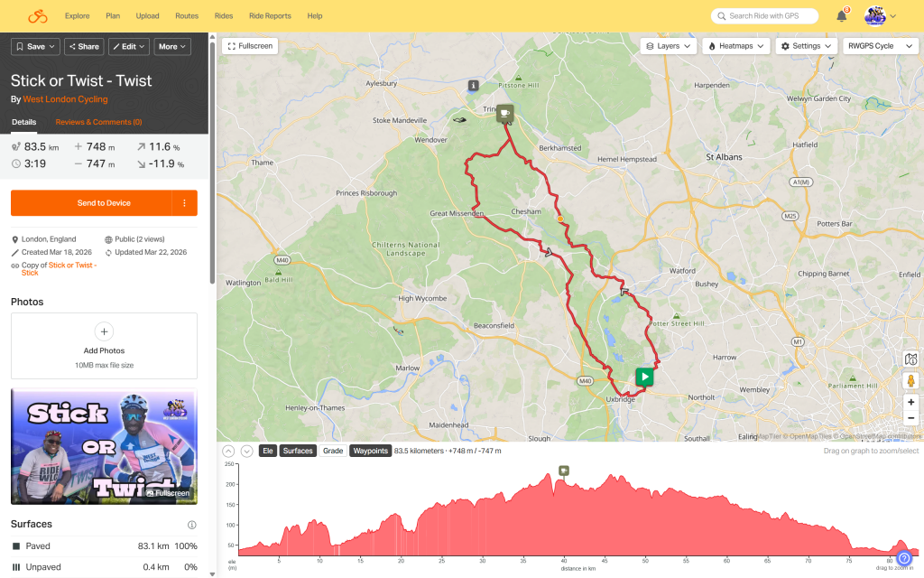The image size is (924, 578).
Task: Click the Send to Device button
Action: (91, 203)
